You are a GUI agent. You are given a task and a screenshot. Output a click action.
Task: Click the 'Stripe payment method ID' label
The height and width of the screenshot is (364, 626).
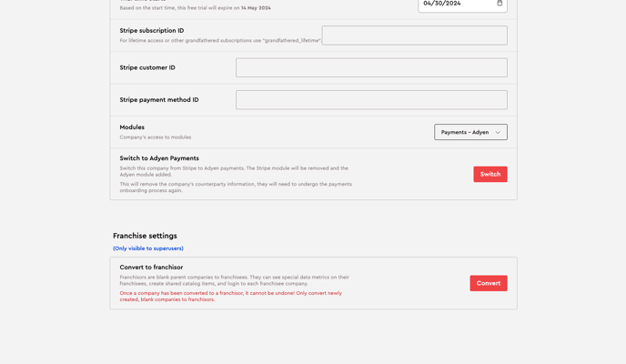point(159,100)
